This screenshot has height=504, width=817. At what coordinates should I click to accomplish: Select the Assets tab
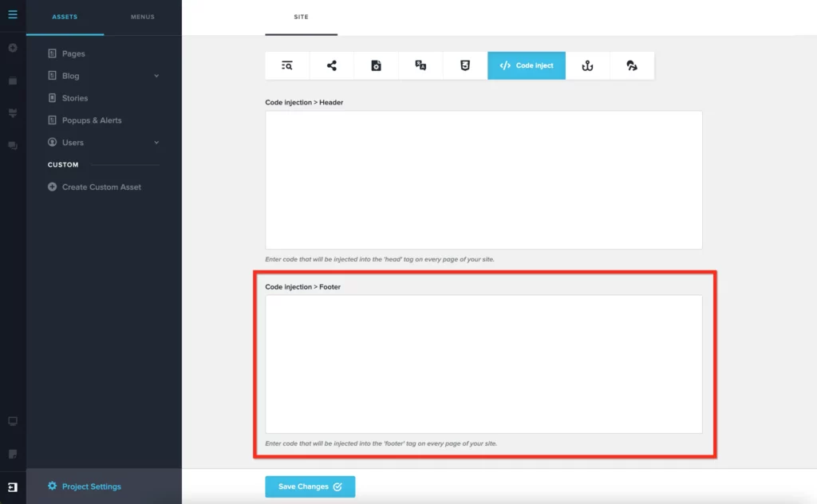coord(65,17)
